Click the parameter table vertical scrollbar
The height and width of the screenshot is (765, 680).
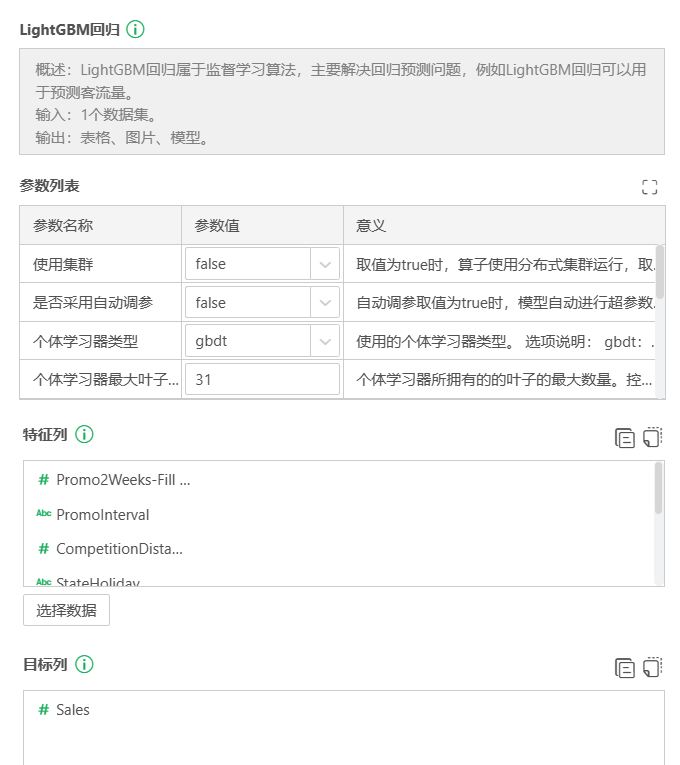click(x=659, y=272)
